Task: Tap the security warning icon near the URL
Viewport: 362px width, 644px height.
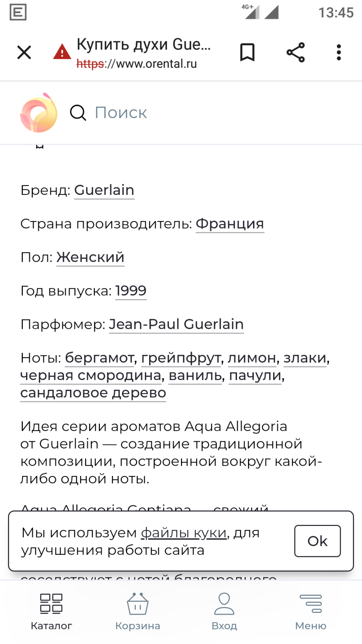Action: pyautogui.click(x=62, y=52)
